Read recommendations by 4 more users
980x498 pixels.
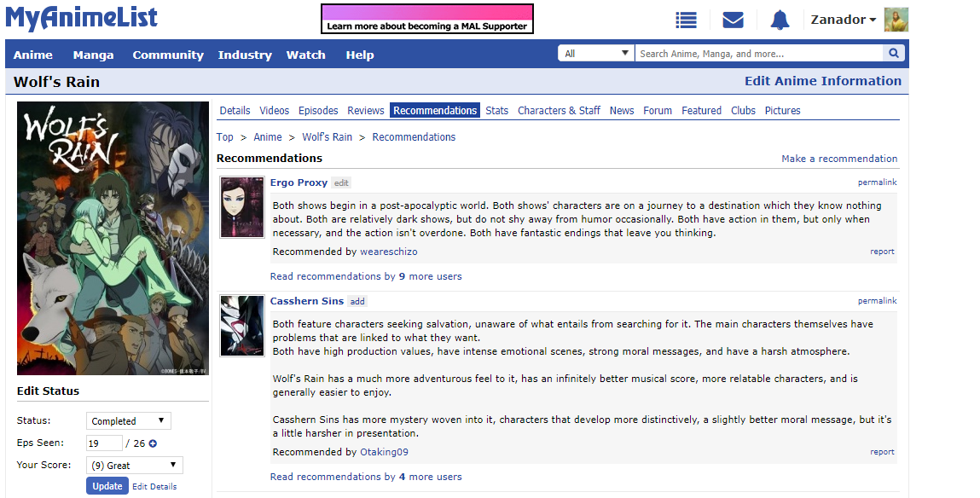click(366, 477)
